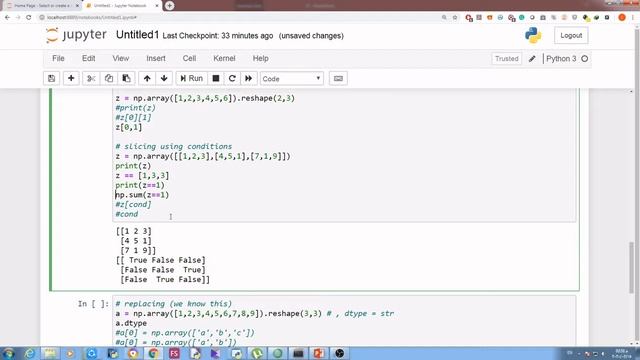Click the Python 3 kernel name
The image size is (640, 360).
(561, 59)
